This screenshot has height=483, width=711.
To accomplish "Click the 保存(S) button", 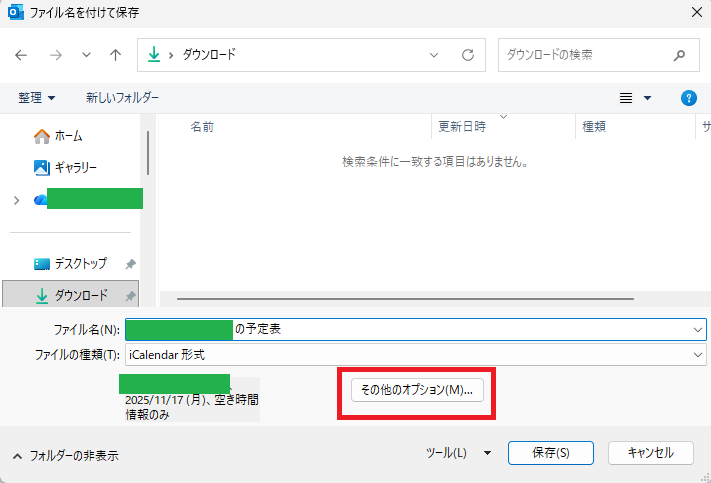I will pos(550,453).
